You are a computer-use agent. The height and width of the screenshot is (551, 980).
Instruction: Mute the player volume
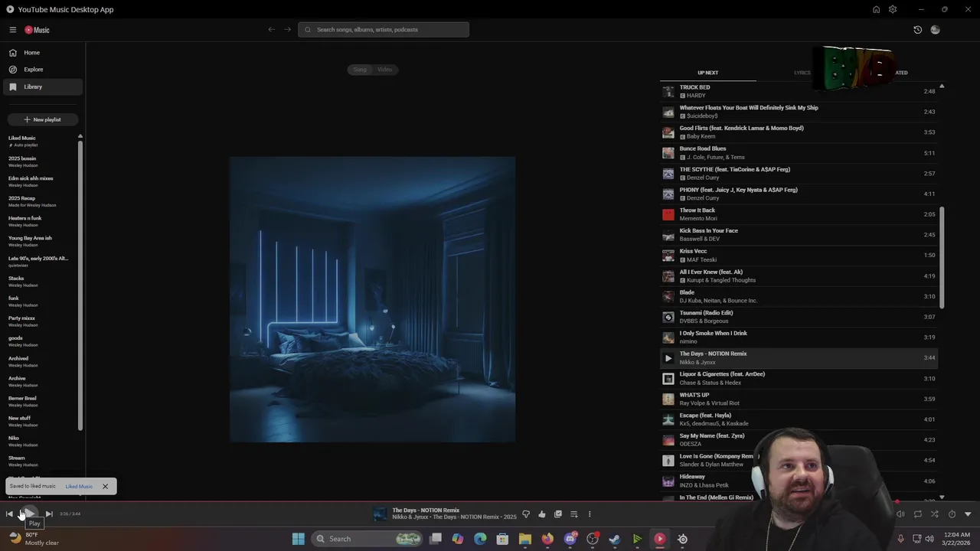click(900, 514)
